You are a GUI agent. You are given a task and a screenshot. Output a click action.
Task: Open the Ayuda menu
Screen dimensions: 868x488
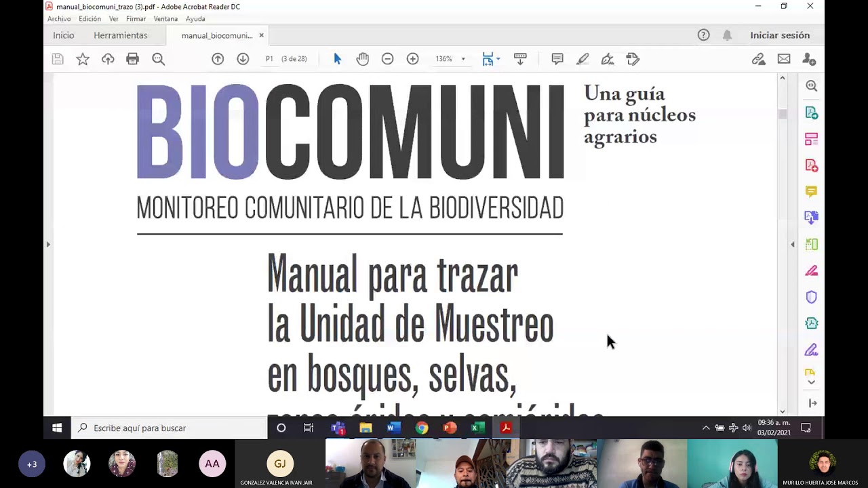pyautogui.click(x=195, y=19)
